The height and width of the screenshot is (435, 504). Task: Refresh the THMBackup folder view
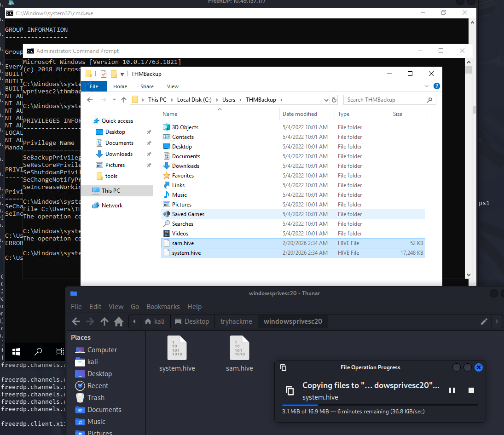tap(334, 100)
